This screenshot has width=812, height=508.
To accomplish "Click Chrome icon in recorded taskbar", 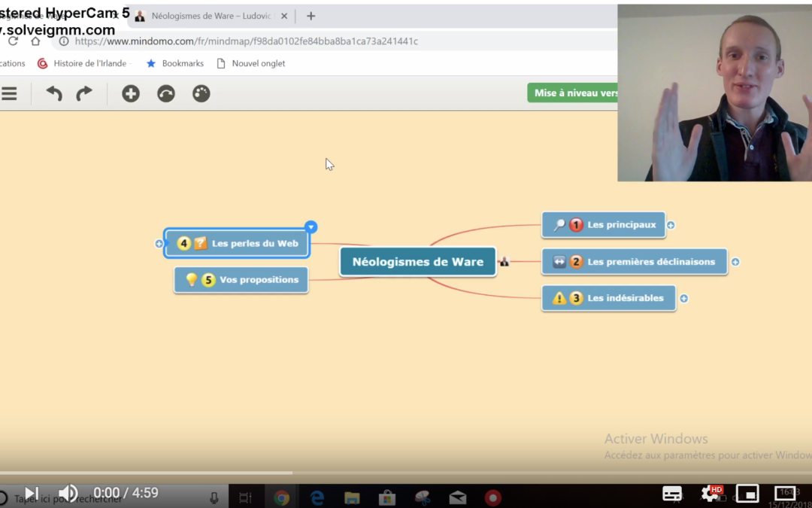I will coord(281,498).
